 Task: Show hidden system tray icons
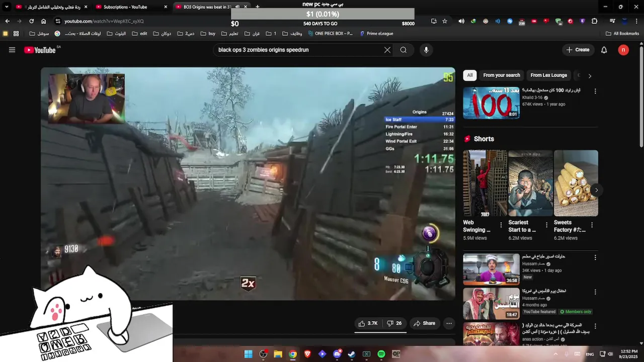click(x=555, y=354)
